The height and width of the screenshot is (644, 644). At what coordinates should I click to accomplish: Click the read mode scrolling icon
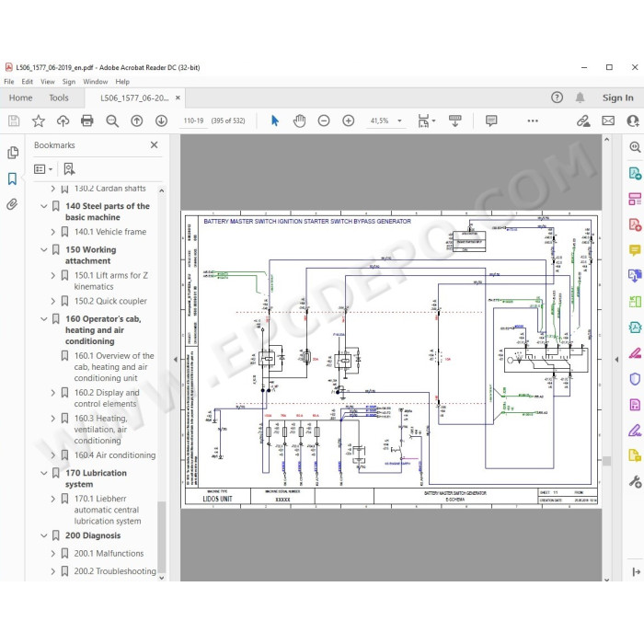pos(454,121)
